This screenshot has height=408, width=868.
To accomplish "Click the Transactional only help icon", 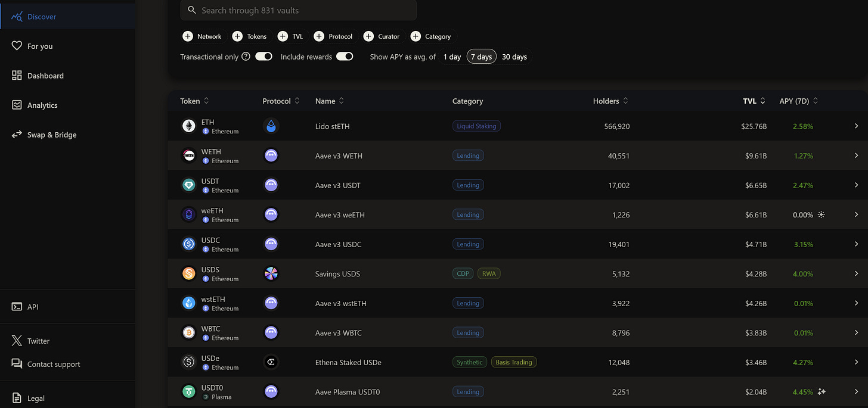I will pyautogui.click(x=246, y=57).
